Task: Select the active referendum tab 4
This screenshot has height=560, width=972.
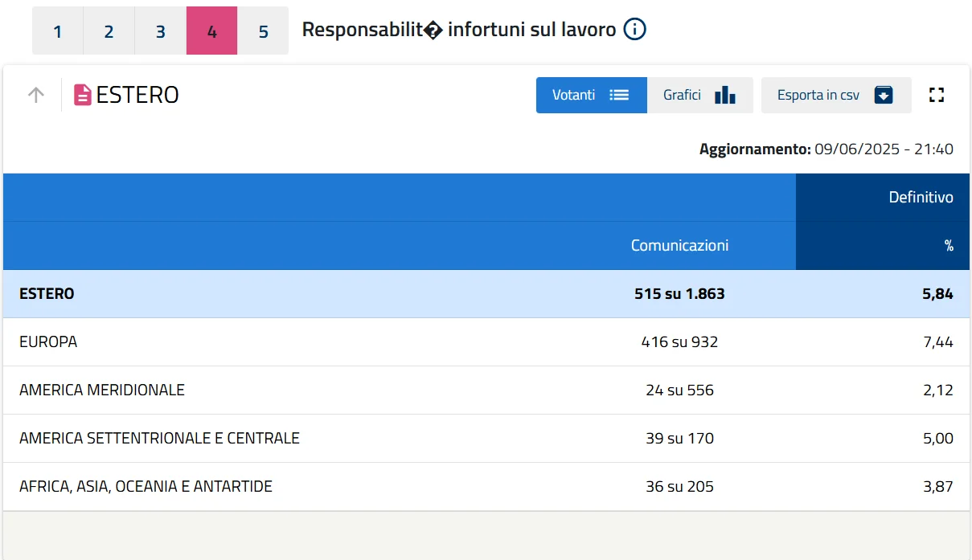Action: [211, 31]
